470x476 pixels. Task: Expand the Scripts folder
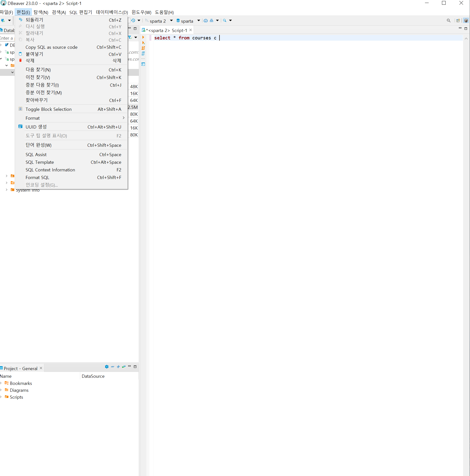[1, 397]
